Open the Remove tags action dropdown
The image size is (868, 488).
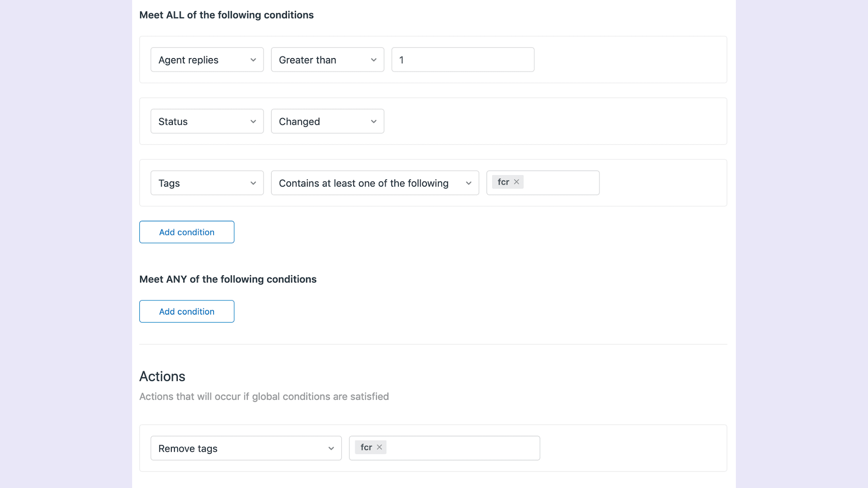click(246, 448)
